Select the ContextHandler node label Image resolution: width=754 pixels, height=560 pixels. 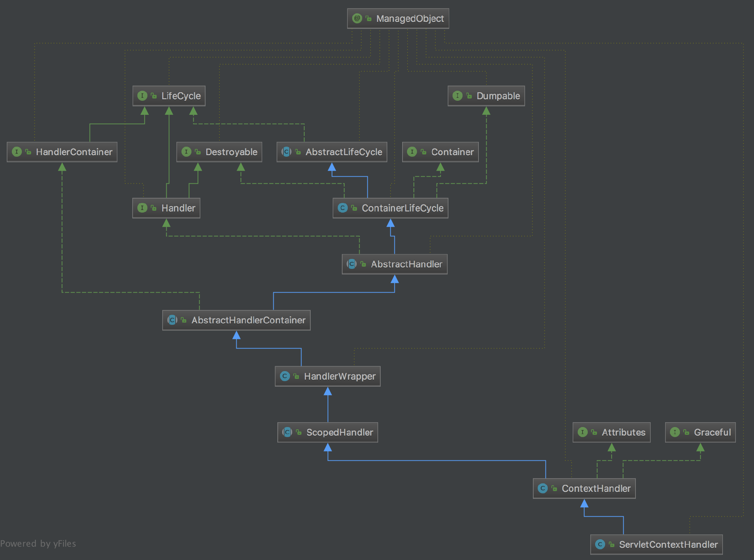coord(596,489)
